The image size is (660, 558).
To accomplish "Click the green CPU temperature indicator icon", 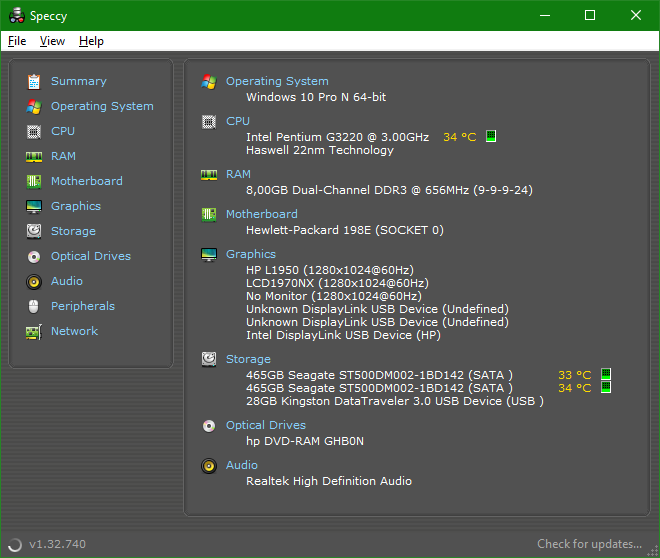I will pos(491,136).
